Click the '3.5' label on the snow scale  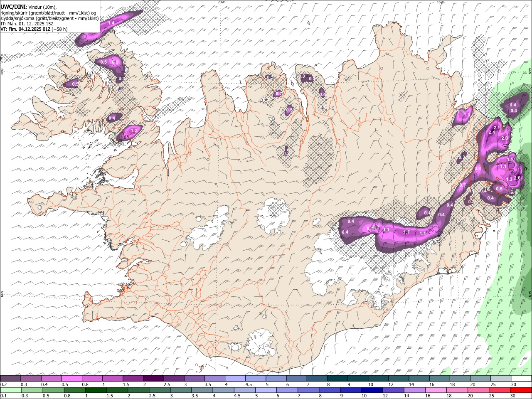point(208,384)
